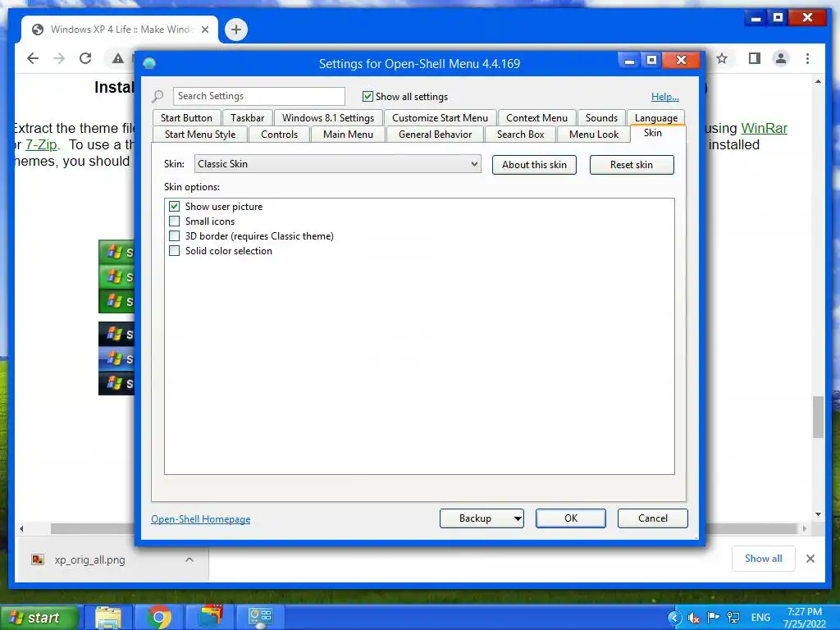
Task: Click the folder app icon on taskbar
Action: [211, 616]
